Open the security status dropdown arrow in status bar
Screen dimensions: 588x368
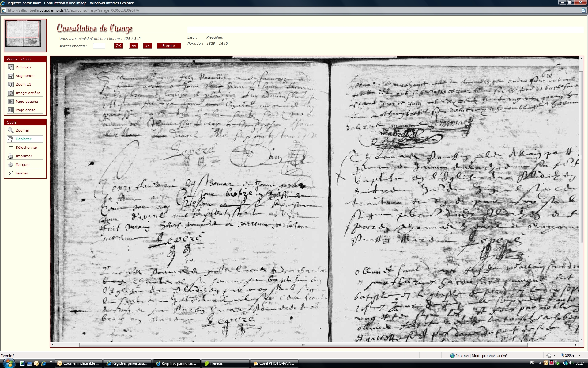tap(554, 355)
